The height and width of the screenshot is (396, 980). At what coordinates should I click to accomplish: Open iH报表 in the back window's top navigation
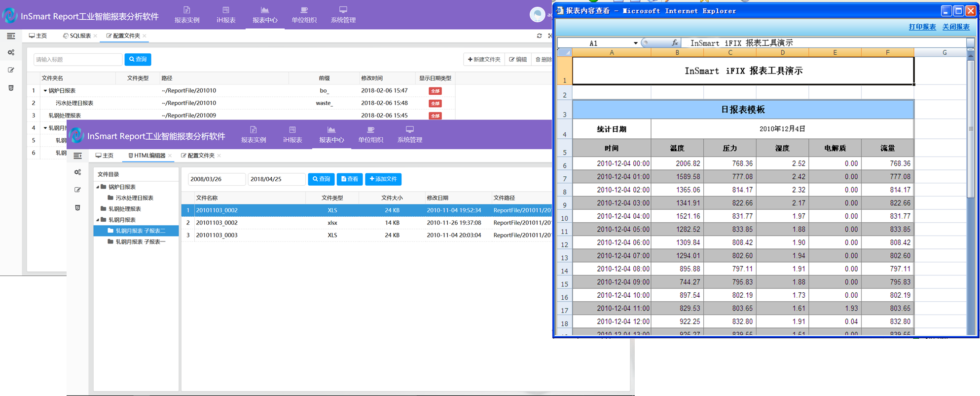tap(226, 15)
